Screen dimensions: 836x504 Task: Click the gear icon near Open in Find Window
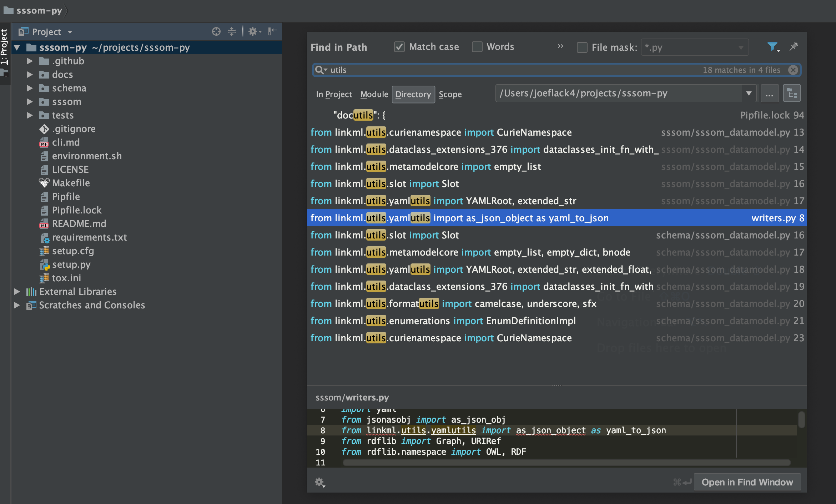click(319, 482)
